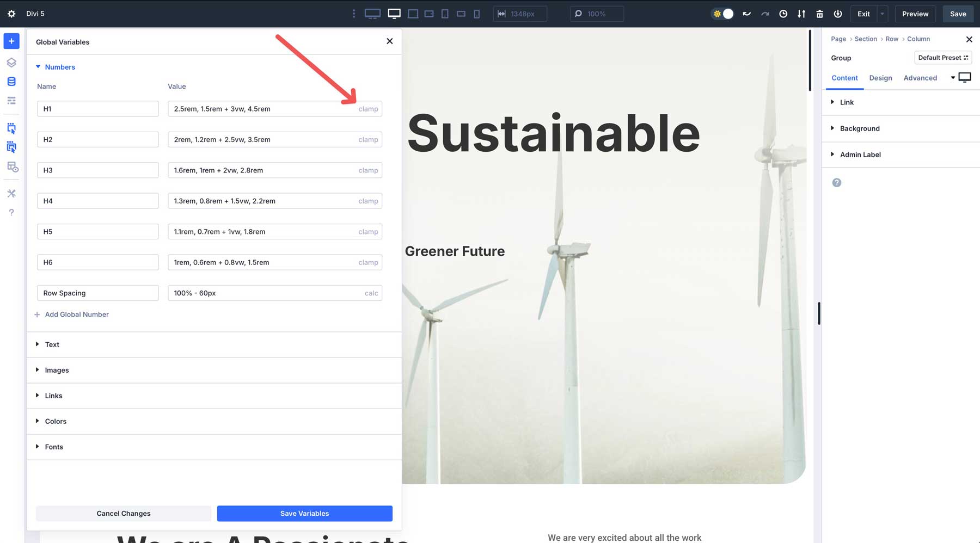Switch to large tablet view icon
Viewport: 980px width, 543px height.
413,14
